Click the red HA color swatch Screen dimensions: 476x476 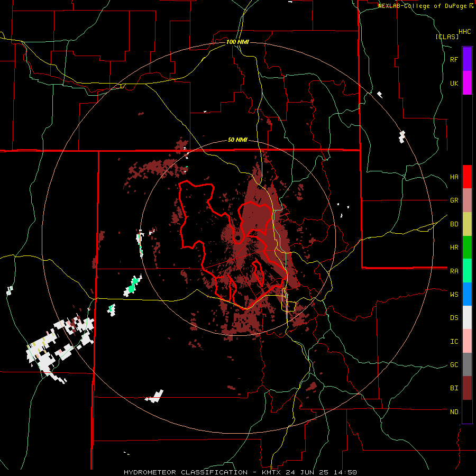tap(467, 177)
